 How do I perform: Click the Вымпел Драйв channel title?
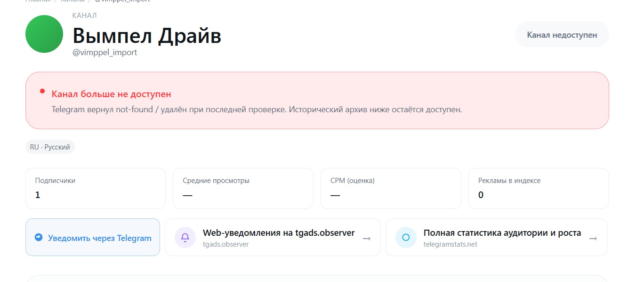click(147, 35)
